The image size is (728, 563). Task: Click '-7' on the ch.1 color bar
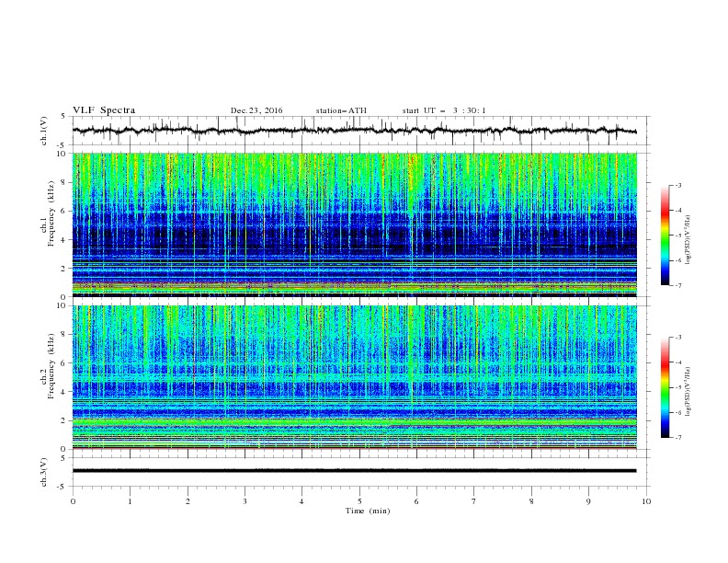click(677, 285)
